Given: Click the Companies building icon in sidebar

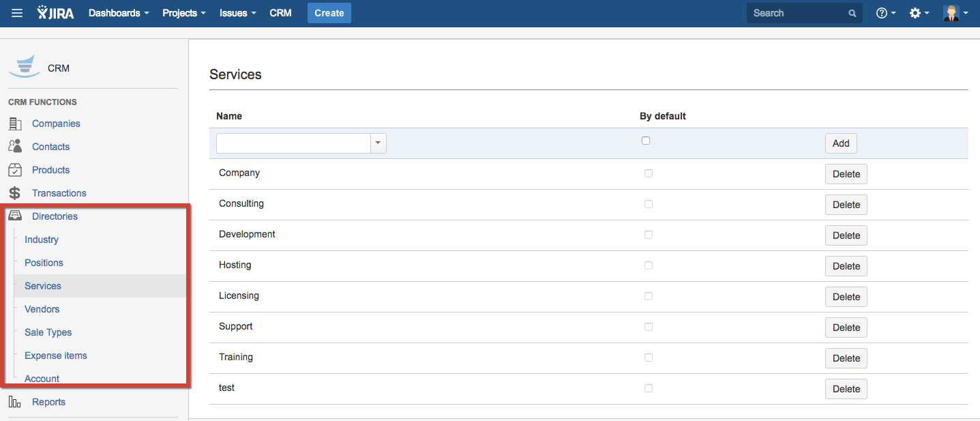Looking at the screenshot, I should tap(15, 124).
